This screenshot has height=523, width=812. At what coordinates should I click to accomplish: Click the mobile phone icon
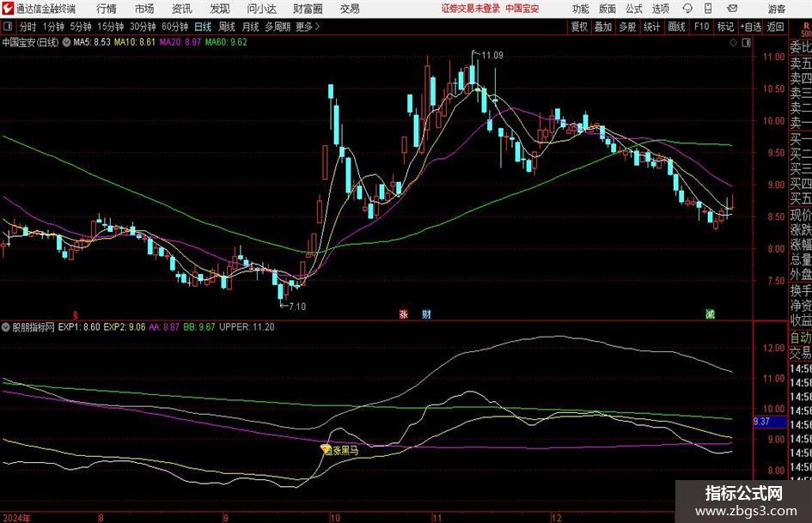(x=708, y=9)
